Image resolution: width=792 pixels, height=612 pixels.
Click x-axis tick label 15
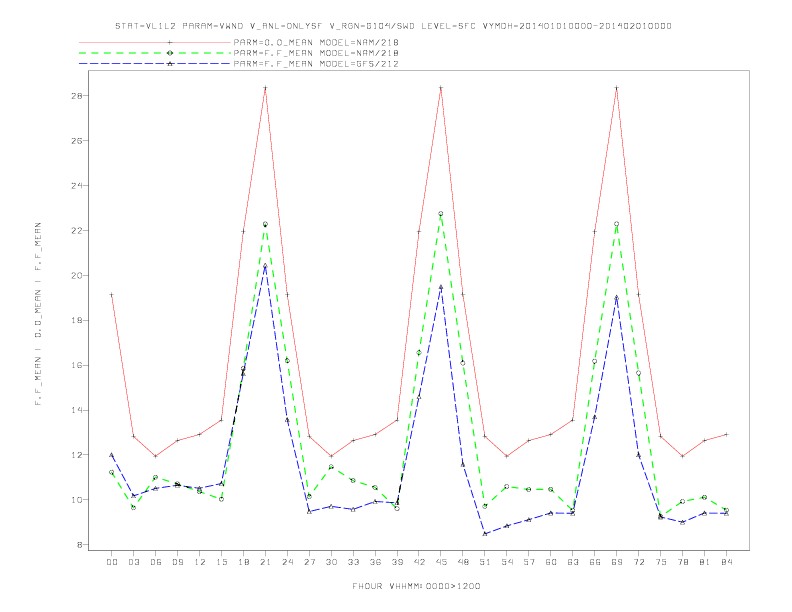click(x=221, y=562)
